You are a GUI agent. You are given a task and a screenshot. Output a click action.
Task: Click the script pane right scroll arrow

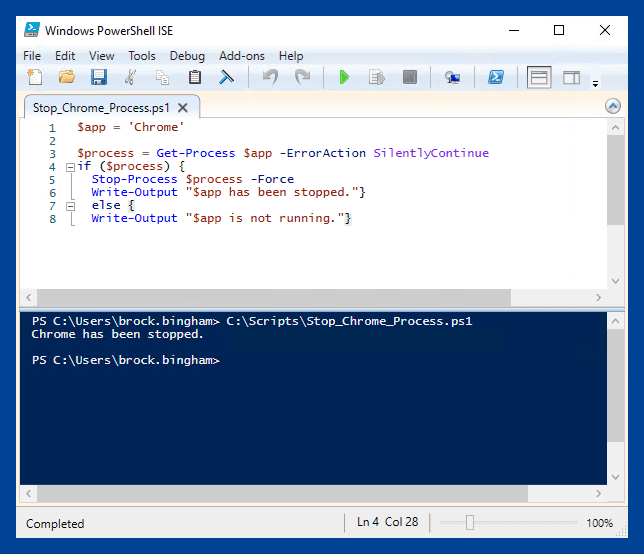[598, 297]
